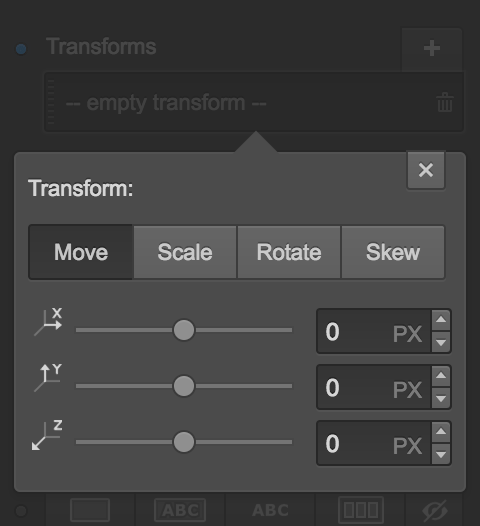Switch to the Scale transform tab
Image resolution: width=480 pixels, height=526 pixels.
[x=185, y=252]
